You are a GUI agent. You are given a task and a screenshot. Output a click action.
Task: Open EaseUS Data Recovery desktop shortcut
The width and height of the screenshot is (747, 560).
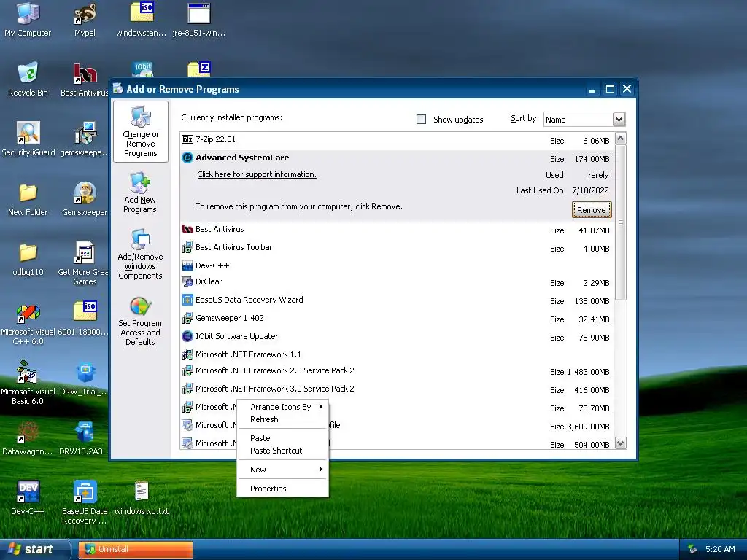85,503
